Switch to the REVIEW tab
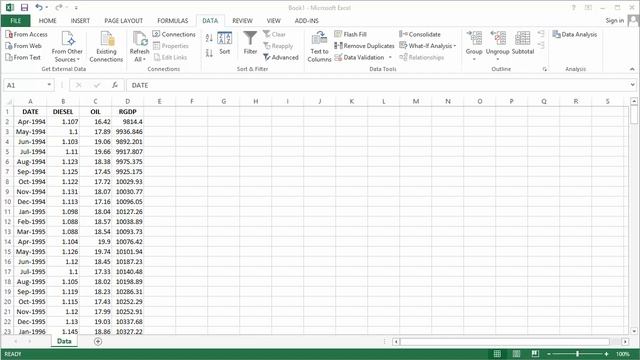The image size is (640, 360). 242,20
